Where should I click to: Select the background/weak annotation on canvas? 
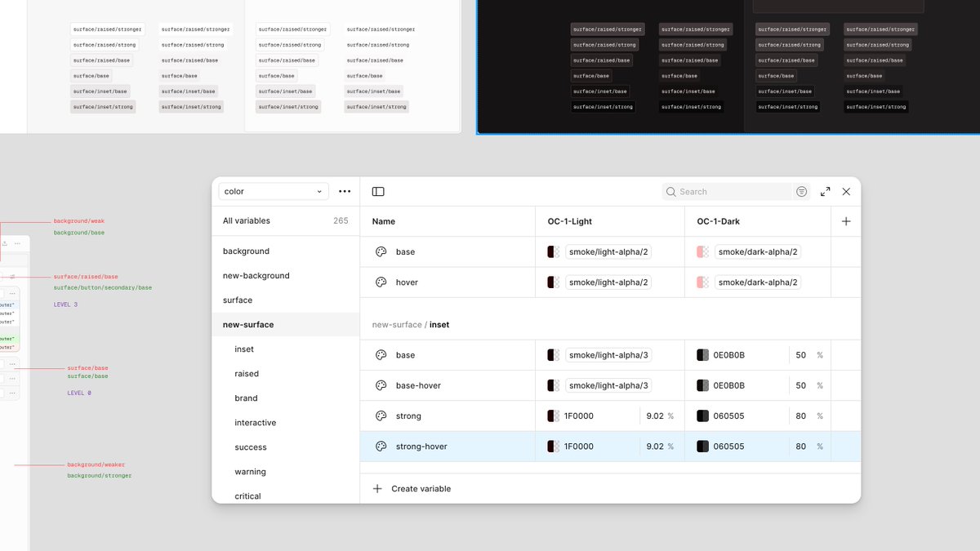(x=79, y=221)
